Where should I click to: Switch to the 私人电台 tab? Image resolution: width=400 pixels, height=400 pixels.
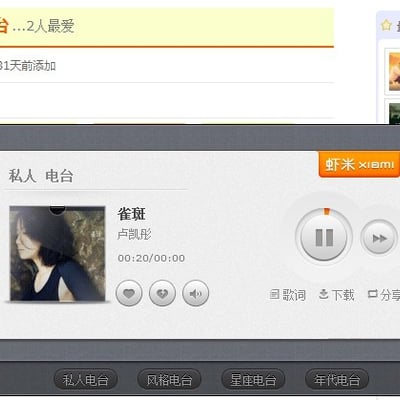(x=86, y=379)
